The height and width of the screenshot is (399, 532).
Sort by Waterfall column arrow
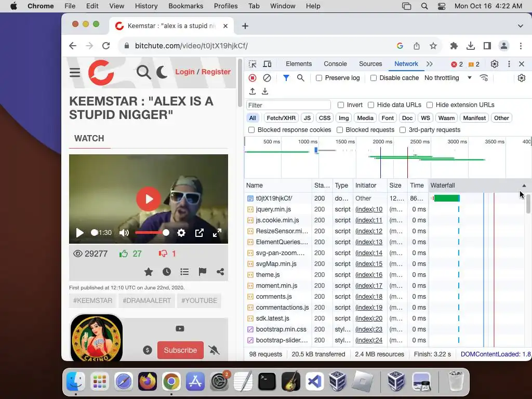click(x=524, y=185)
